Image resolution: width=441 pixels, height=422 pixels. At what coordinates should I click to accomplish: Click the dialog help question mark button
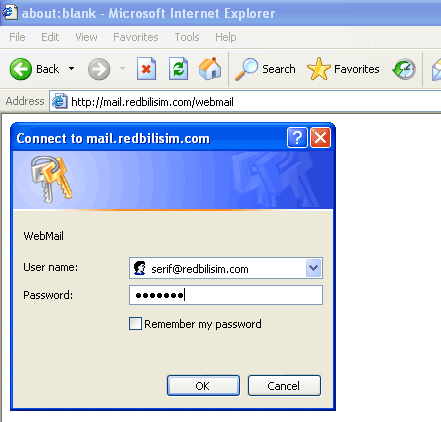click(297, 137)
